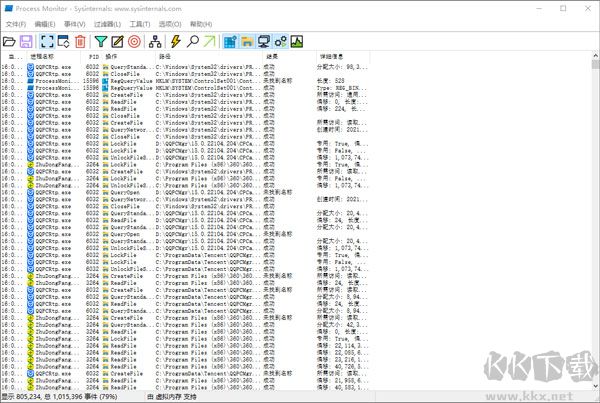
Task: Clear the display with the trash icon
Action: [80, 41]
